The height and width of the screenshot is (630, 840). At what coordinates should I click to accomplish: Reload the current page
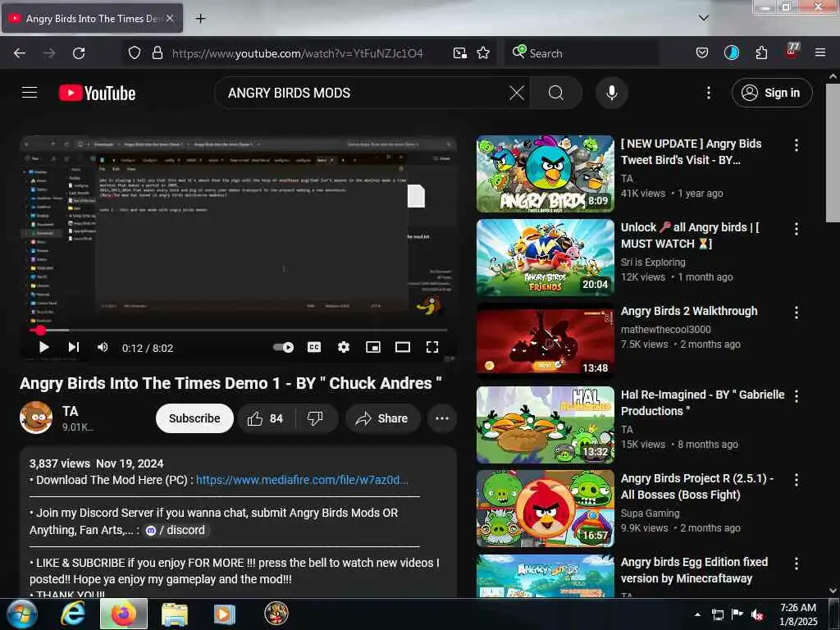click(x=79, y=53)
